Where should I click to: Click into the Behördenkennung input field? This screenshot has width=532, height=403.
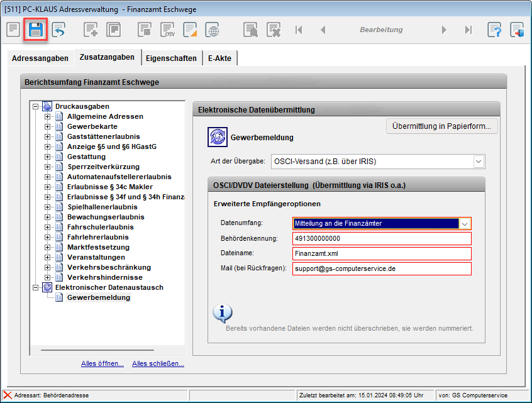[382, 238]
